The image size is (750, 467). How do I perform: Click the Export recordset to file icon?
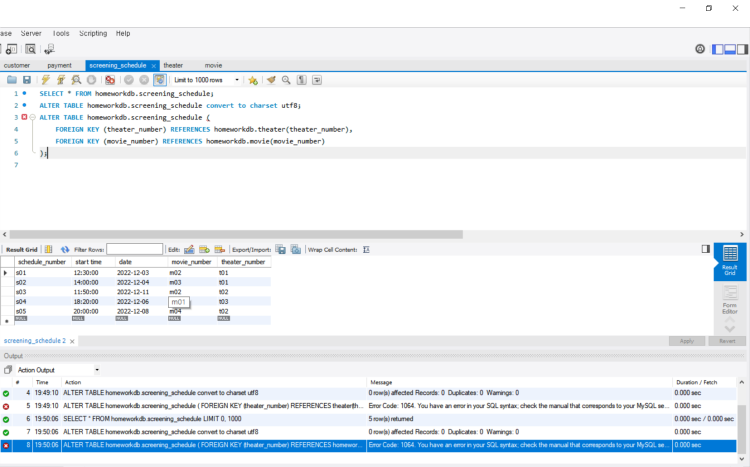pyautogui.click(x=281, y=249)
